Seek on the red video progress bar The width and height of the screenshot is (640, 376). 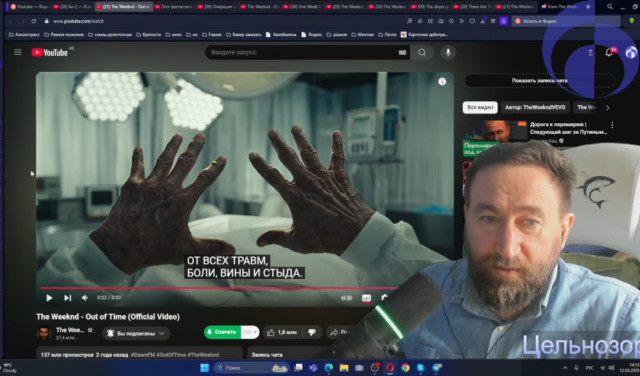pyautogui.click(x=219, y=288)
